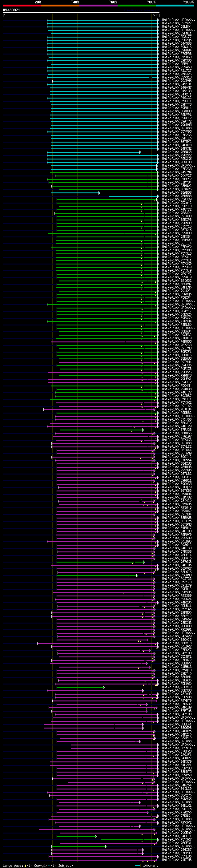
Task: Click hit label UniRef100_P29463
Action: click(x=177, y=67)
